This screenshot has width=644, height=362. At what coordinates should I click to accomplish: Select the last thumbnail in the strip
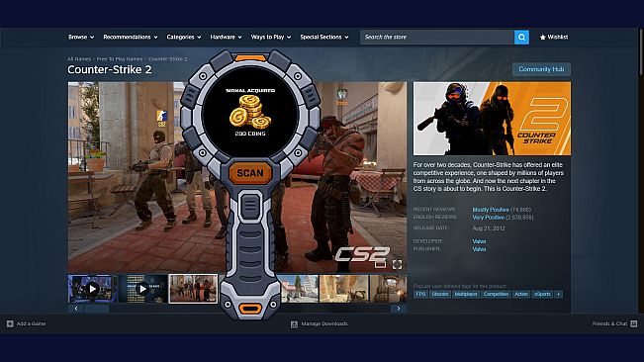coord(388,289)
